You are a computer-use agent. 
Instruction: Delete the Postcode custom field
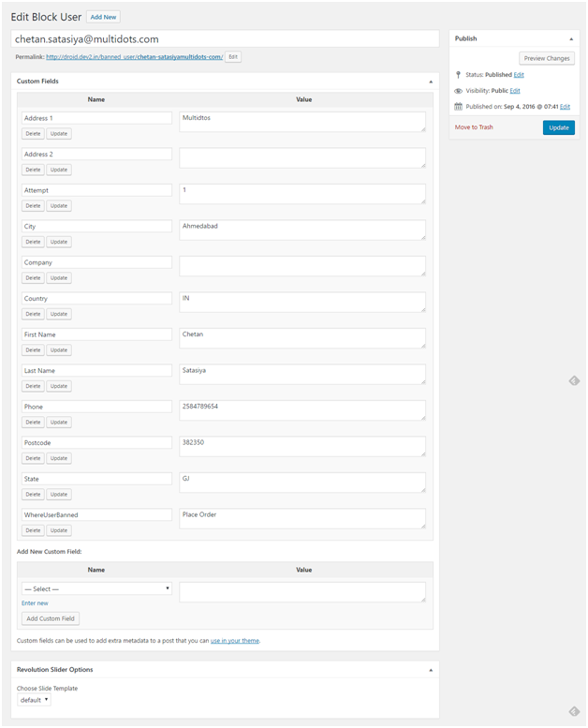[33, 458]
